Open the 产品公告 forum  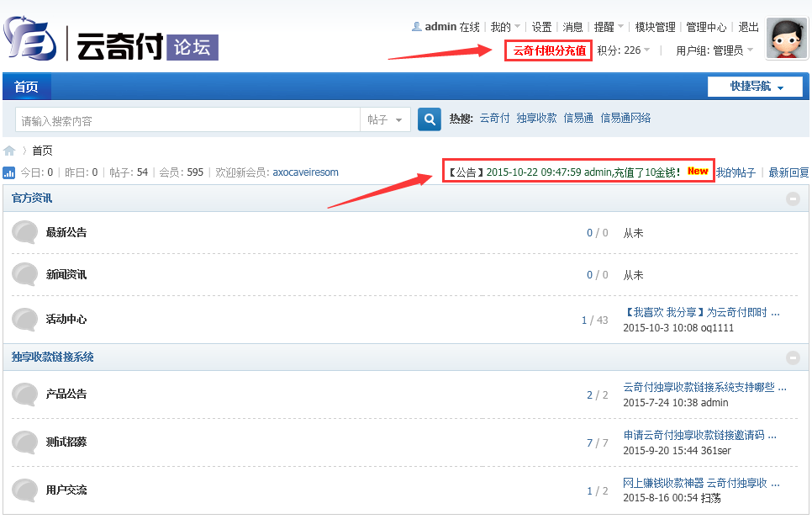tap(66, 395)
